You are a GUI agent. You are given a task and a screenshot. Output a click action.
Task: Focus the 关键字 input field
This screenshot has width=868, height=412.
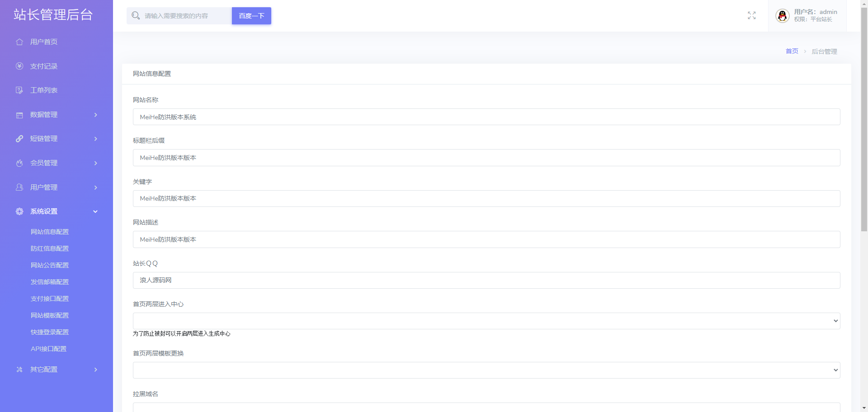pyautogui.click(x=486, y=199)
